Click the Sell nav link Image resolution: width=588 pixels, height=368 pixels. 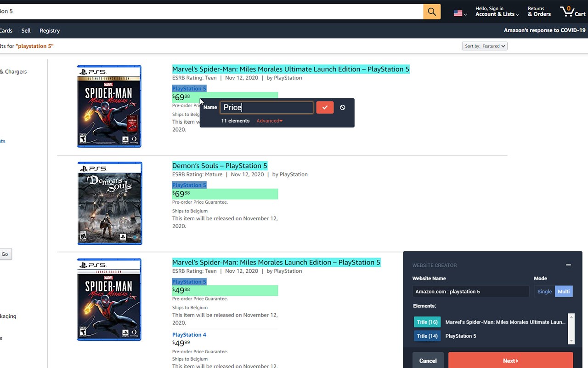click(x=26, y=30)
